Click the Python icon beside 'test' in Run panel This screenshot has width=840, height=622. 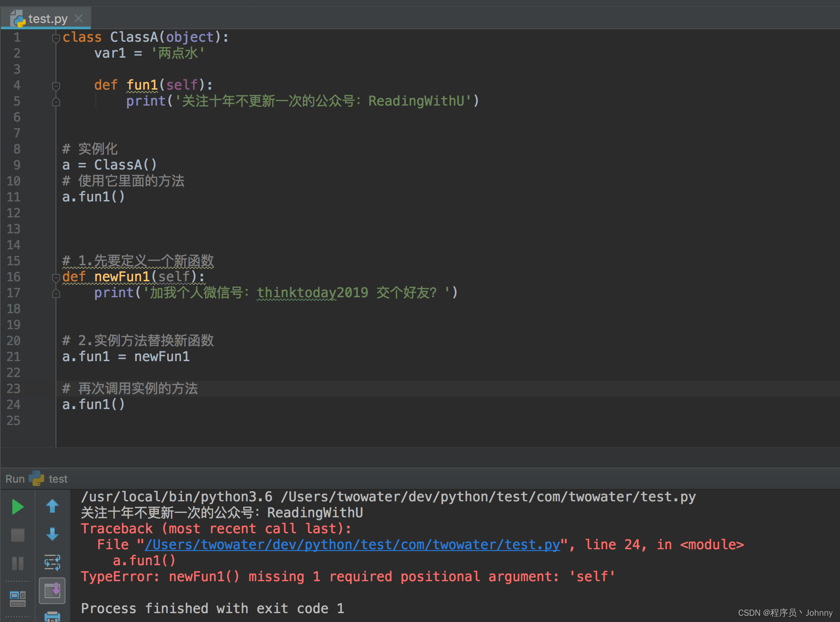pos(36,478)
